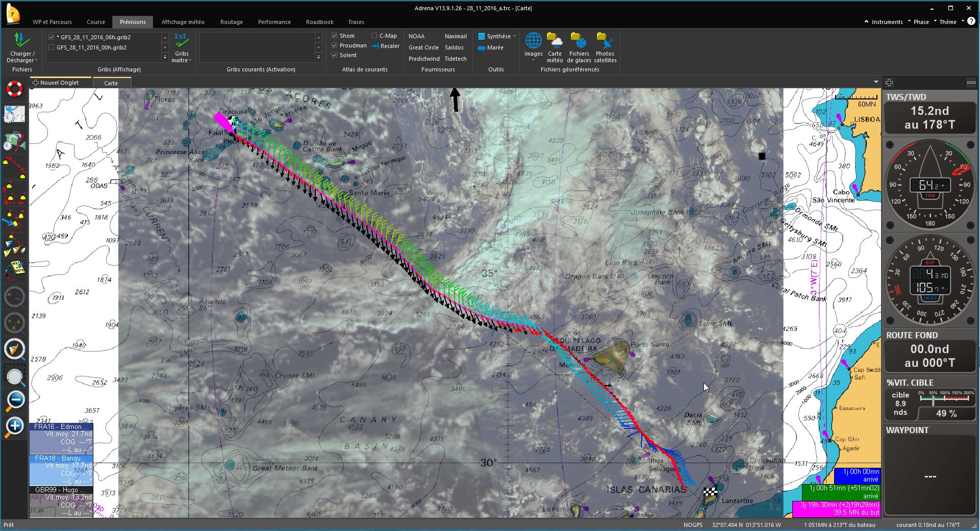Open Photos satellites icon
This screenshot has width=980, height=531.
[x=605, y=40]
